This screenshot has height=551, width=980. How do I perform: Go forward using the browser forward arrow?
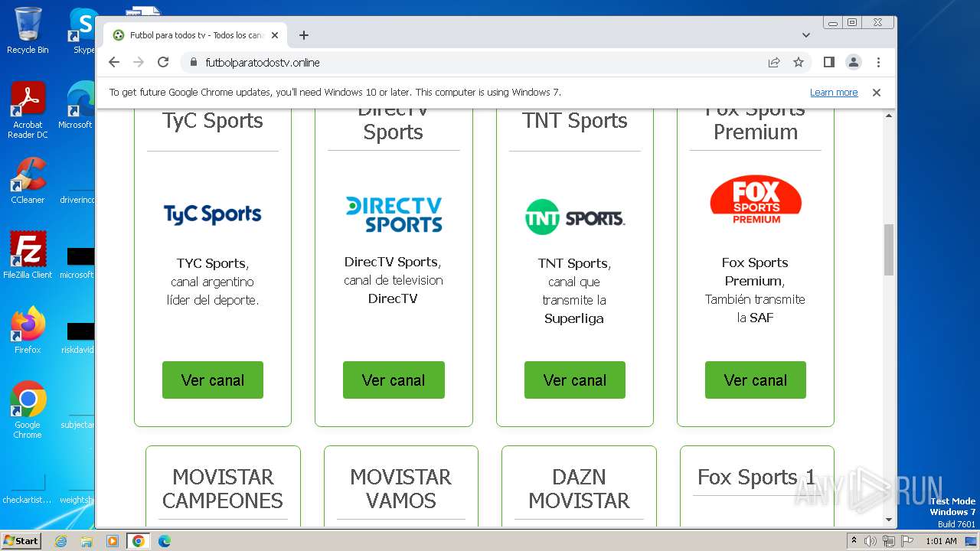tap(139, 62)
